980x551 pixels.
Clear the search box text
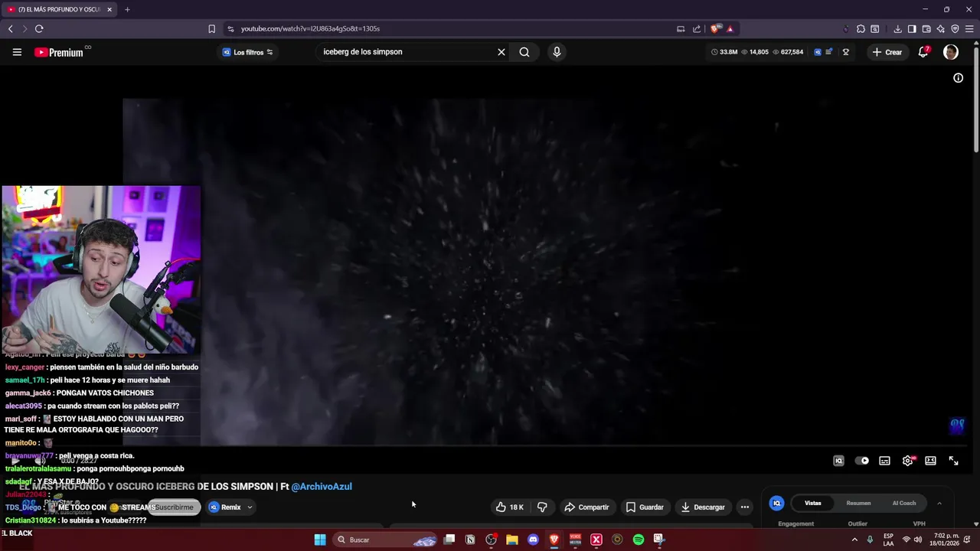click(x=501, y=52)
